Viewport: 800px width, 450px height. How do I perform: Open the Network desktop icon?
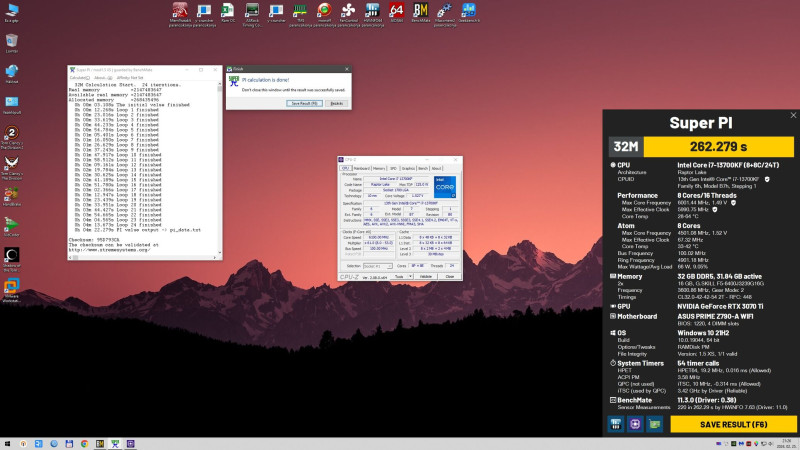[12, 73]
